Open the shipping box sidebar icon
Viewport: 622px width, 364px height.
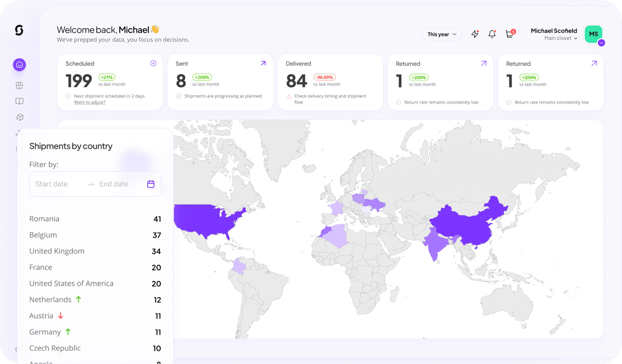coord(19,117)
